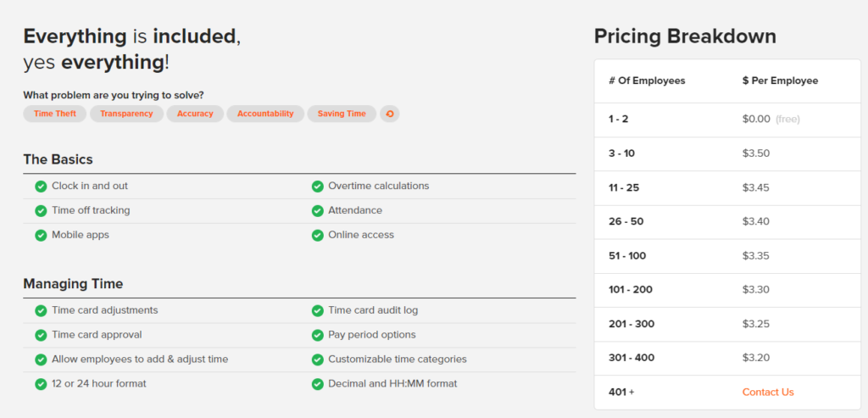Toggle the Time Theft filter pill
The height and width of the screenshot is (418, 868).
coord(55,114)
